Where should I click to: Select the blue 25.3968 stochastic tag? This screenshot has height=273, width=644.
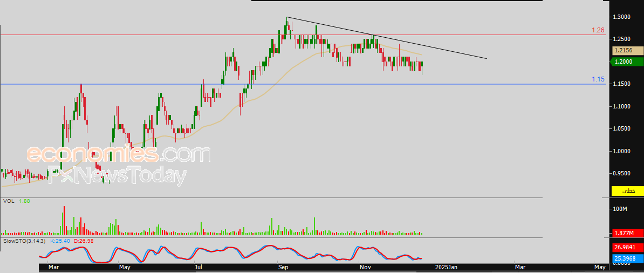628,258
